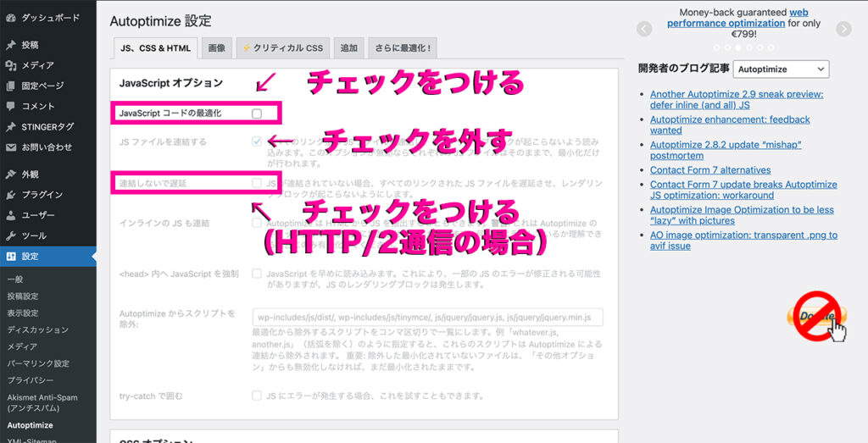The image size is (868, 443).
Task: Click the wrench icon beside ツール
Action: 10,235
